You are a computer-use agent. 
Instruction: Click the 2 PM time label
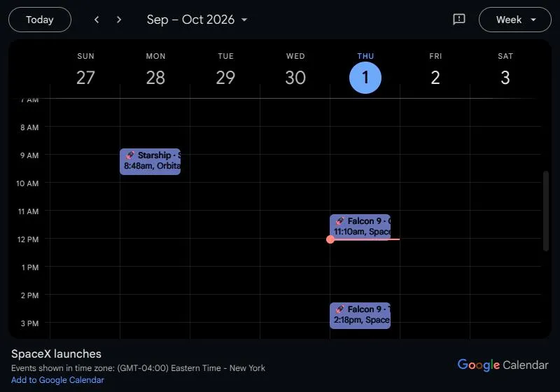point(29,295)
